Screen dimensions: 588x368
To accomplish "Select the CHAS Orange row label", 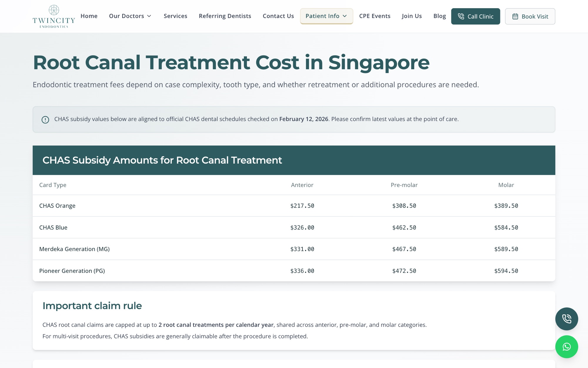I will [57, 206].
